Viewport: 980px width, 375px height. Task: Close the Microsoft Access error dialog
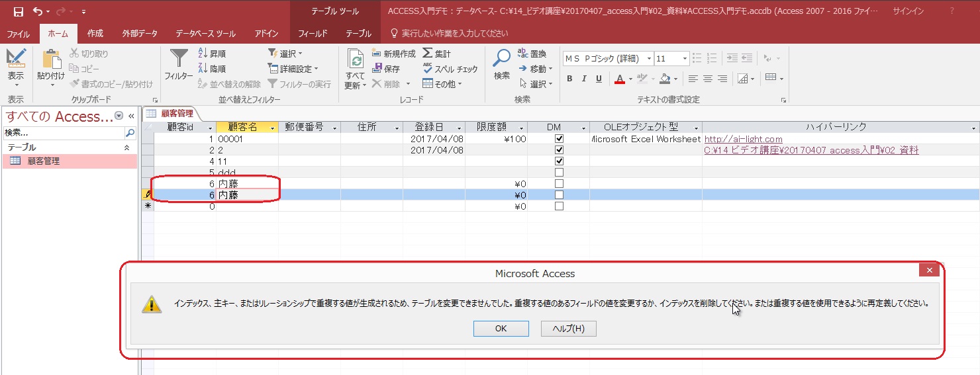click(930, 271)
